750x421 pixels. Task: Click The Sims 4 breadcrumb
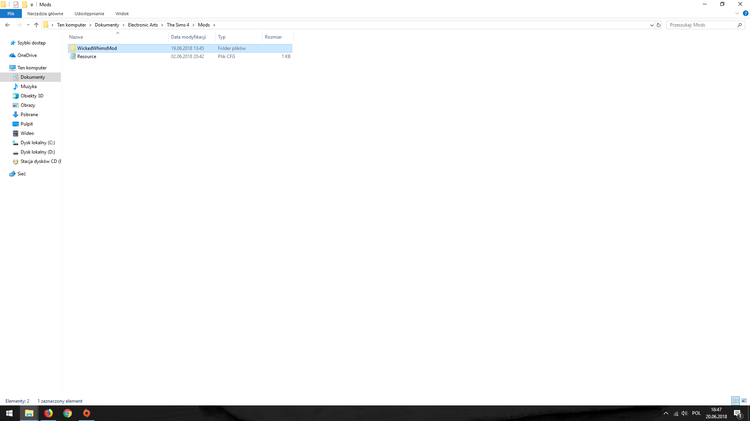point(178,25)
